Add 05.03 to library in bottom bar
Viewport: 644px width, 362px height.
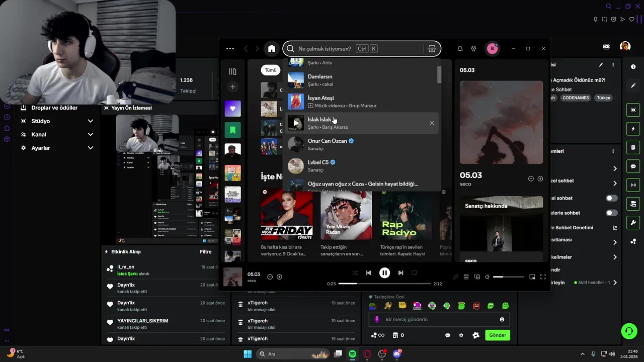[279, 277]
